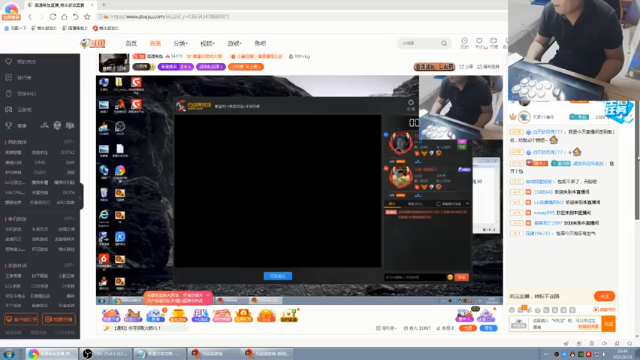
Task: Click the orange download client button in sidebar
Action: [21, 319]
